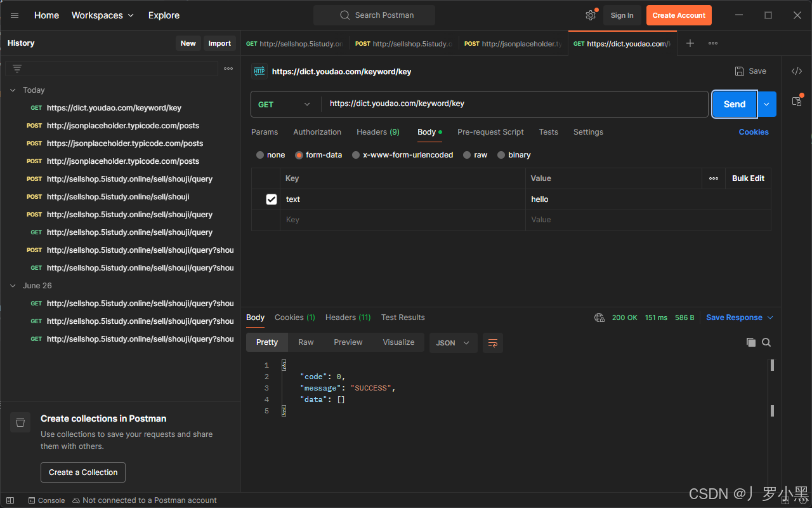
Task: Click Import in History sidebar
Action: (x=219, y=43)
